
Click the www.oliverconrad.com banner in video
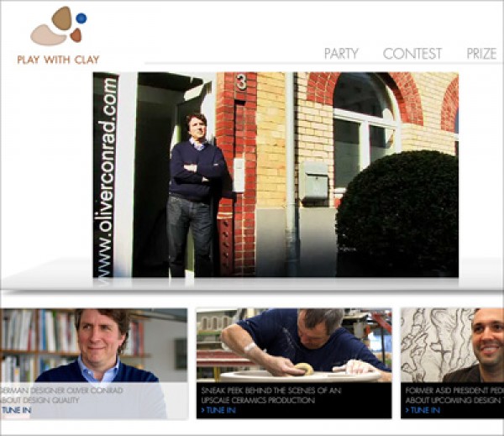point(107,177)
